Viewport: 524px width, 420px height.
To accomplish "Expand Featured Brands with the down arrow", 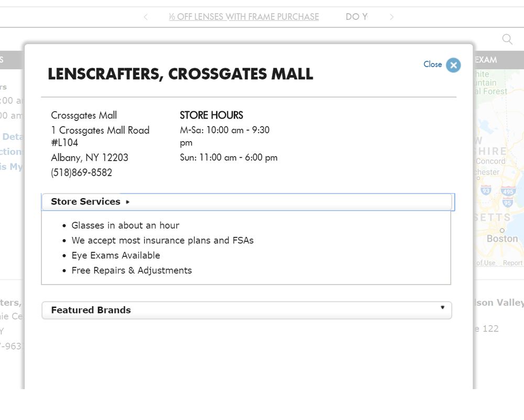I will point(442,308).
